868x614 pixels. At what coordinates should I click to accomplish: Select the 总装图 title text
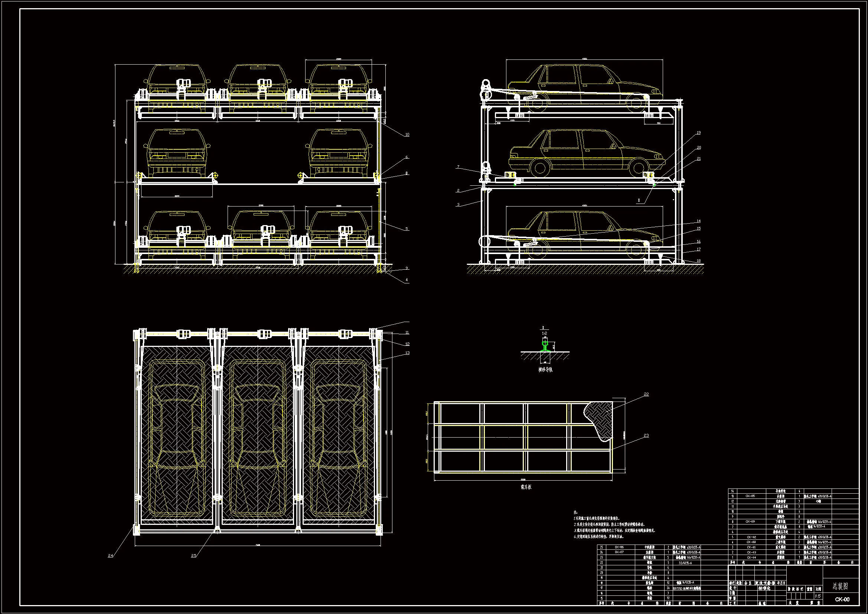coord(841,587)
